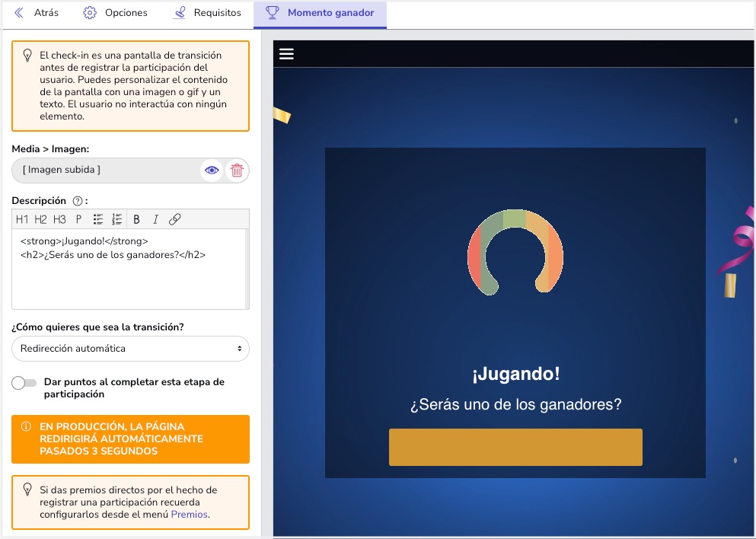Insert a numbered list

tap(116, 219)
